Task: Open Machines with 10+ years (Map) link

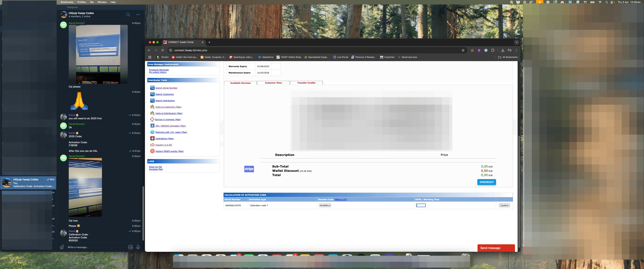Action: tap(171, 132)
